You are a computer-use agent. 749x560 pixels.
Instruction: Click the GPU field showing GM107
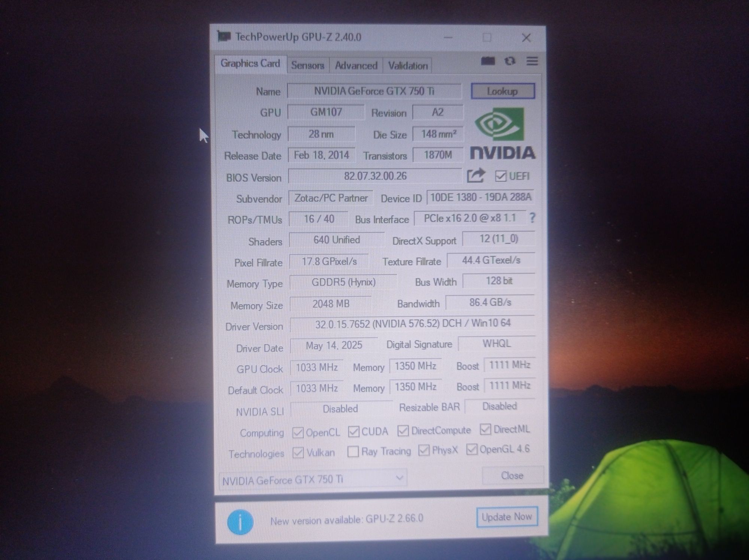[326, 112]
